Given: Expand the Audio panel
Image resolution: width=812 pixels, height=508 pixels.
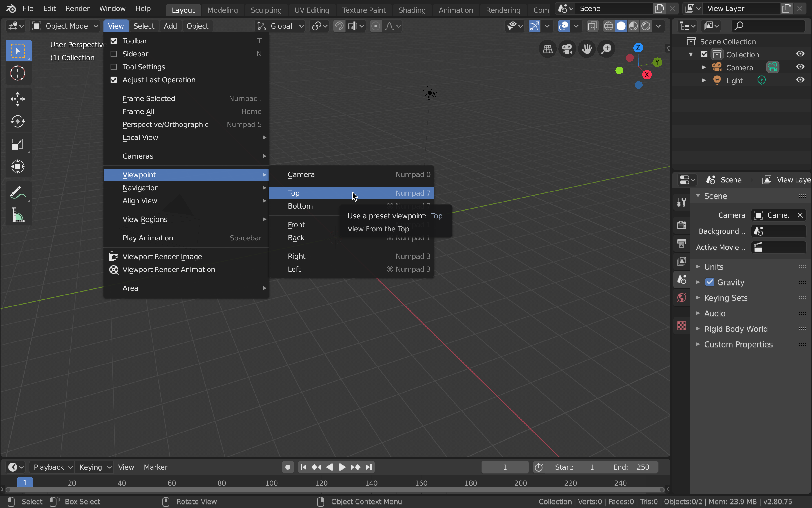Looking at the screenshot, I should pyautogui.click(x=714, y=314).
